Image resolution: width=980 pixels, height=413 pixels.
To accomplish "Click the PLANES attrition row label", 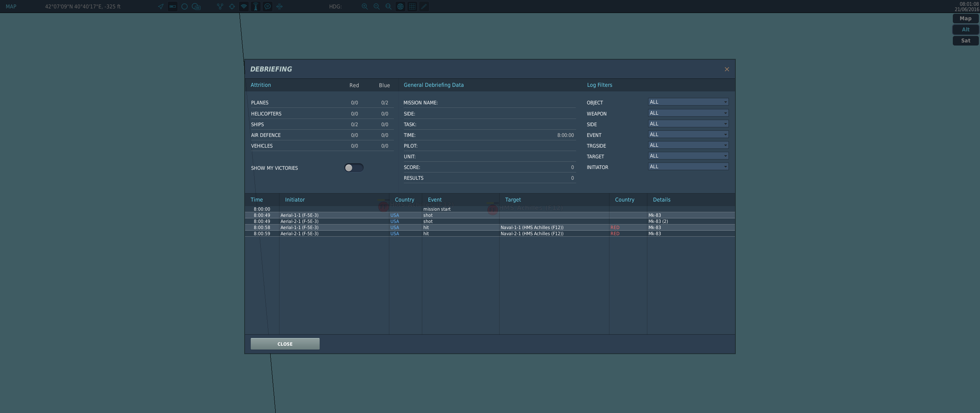I will coord(260,103).
